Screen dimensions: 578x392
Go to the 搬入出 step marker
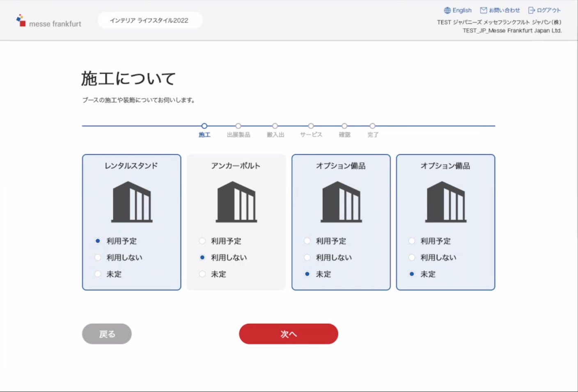[x=275, y=131]
